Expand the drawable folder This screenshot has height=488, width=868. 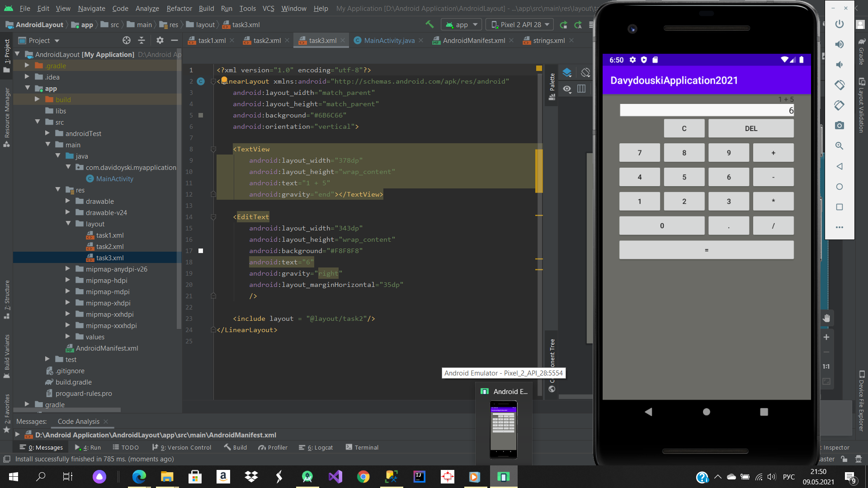(68, 201)
